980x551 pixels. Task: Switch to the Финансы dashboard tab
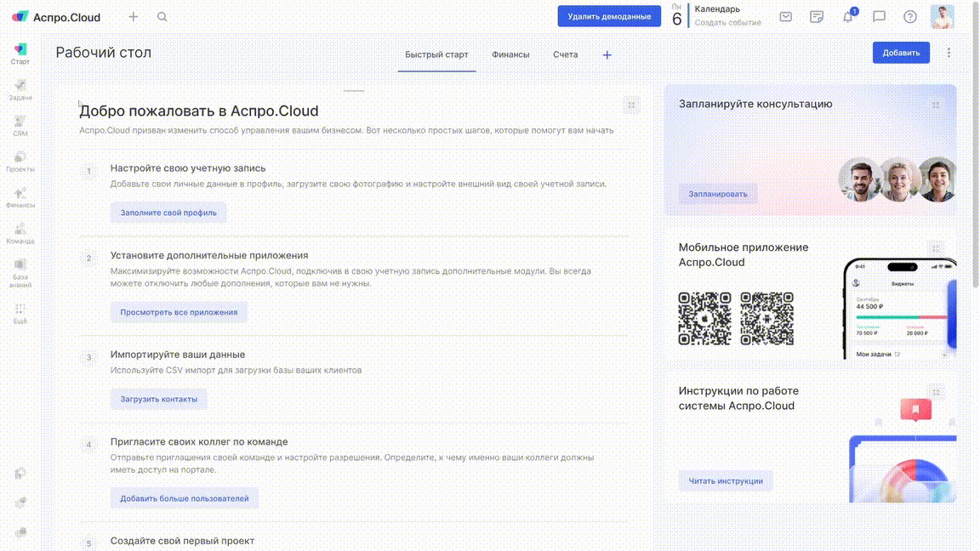click(510, 55)
